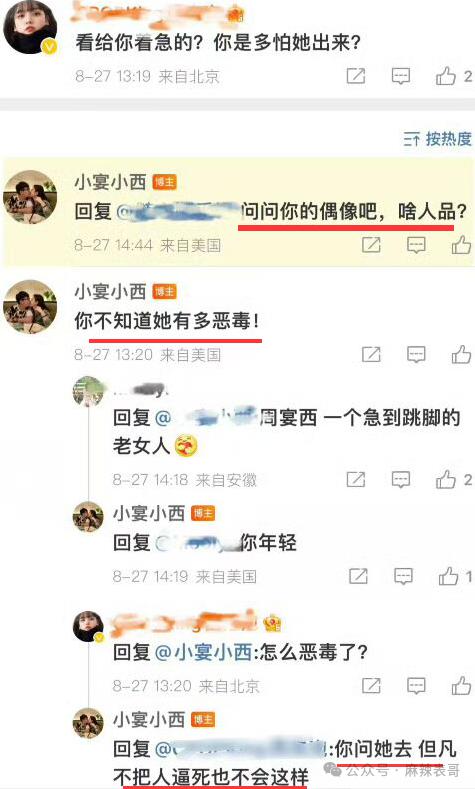This screenshot has width=475, height=789.
Task: Open 小宴小西 username on 你年轻 reply
Action: [x=149, y=513]
